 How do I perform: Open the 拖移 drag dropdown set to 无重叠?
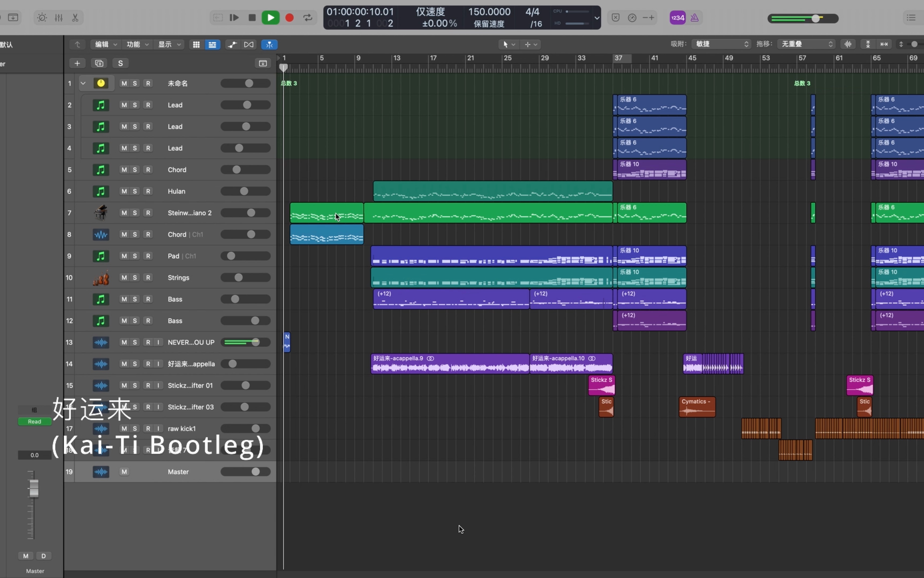(x=806, y=44)
